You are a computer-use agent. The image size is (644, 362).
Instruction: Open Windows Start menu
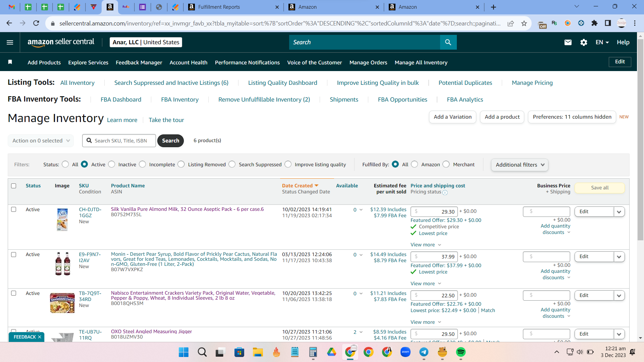[183, 352]
